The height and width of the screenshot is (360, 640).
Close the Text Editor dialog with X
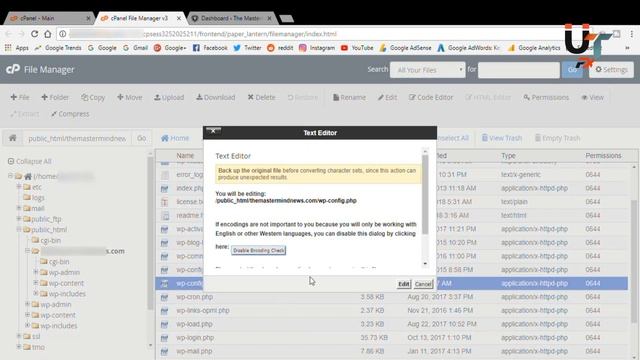pos(213,131)
